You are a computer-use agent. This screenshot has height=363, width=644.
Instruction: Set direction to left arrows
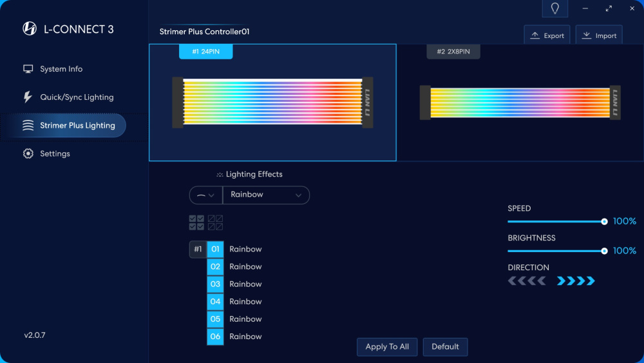tap(527, 281)
